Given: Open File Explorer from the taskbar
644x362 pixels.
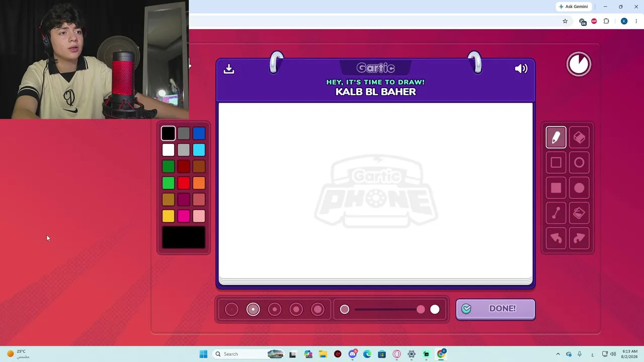Looking at the screenshot, I should (x=323, y=354).
